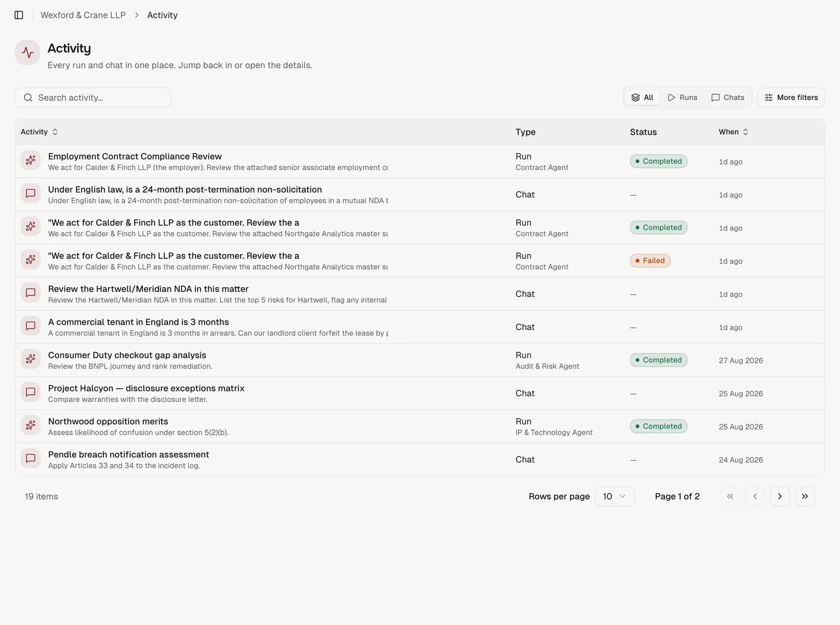
Task: Go to next page arrow
Action: 780,496
